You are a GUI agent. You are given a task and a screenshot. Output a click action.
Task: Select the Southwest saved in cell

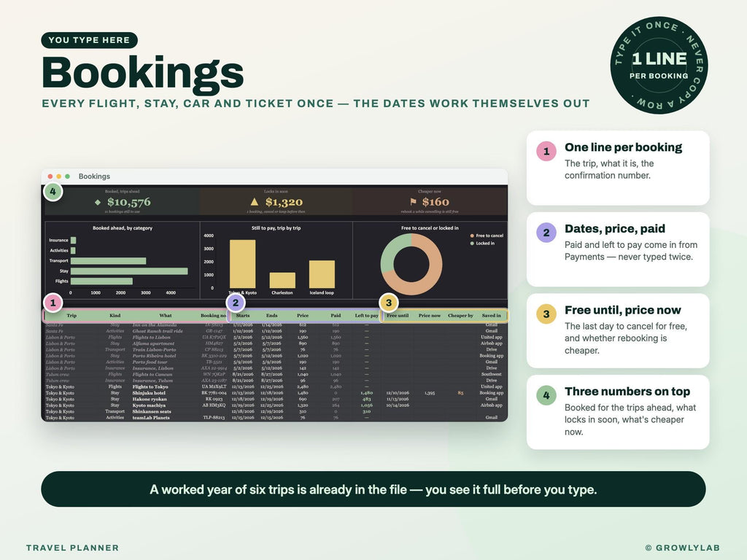(491, 375)
